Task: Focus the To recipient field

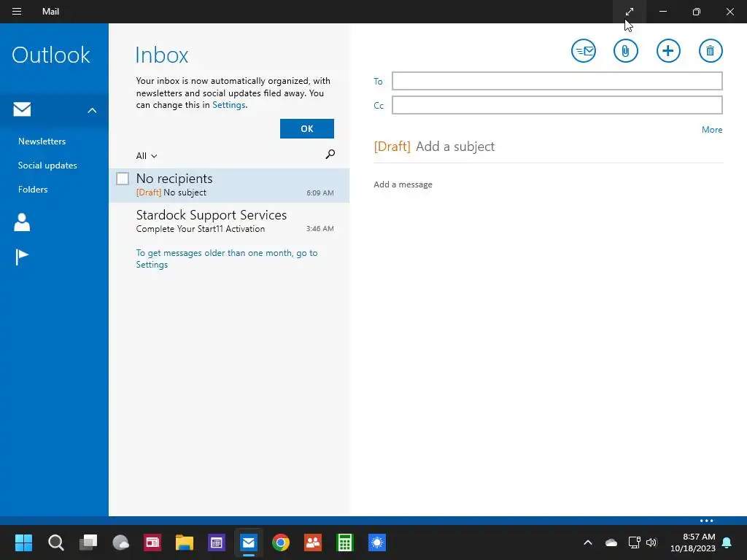Action: (x=557, y=81)
